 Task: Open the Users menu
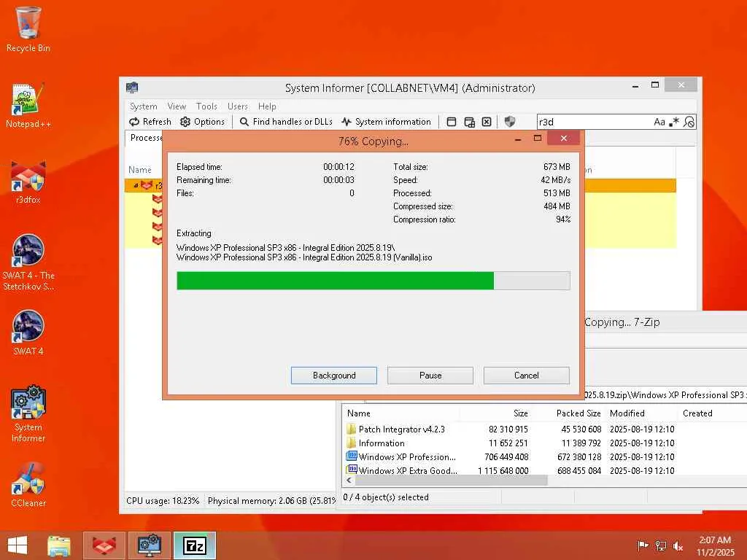pyautogui.click(x=237, y=106)
